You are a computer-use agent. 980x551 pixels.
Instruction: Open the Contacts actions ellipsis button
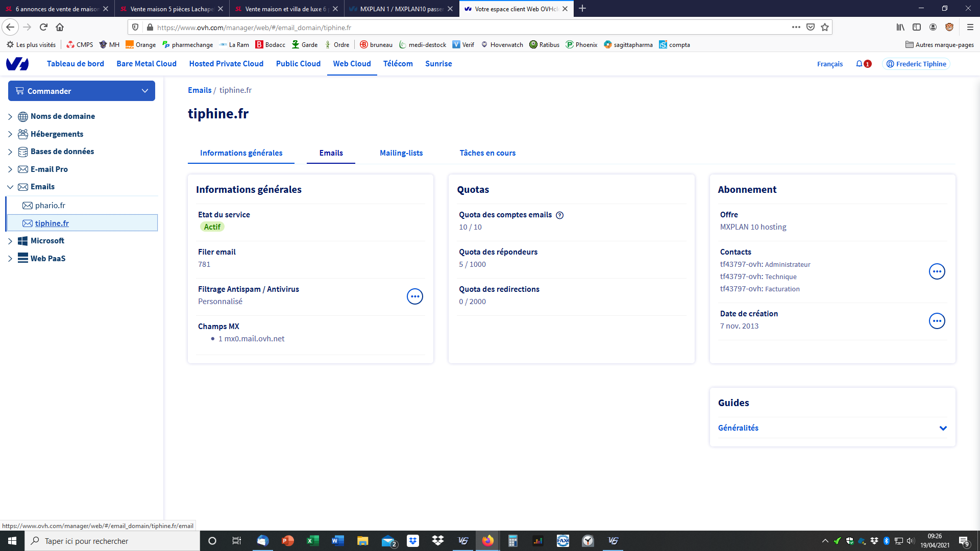click(937, 271)
